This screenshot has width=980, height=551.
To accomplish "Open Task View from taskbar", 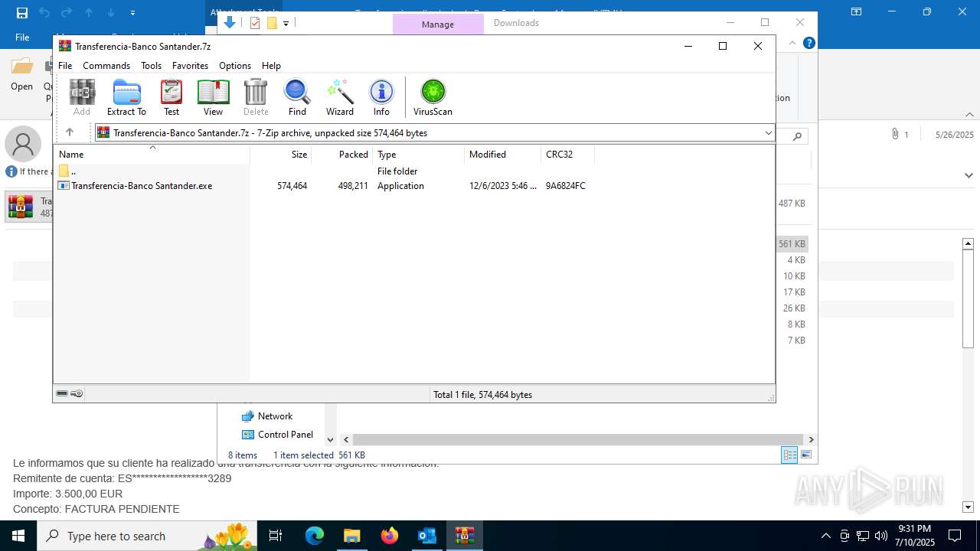I will [x=276, y=536].
